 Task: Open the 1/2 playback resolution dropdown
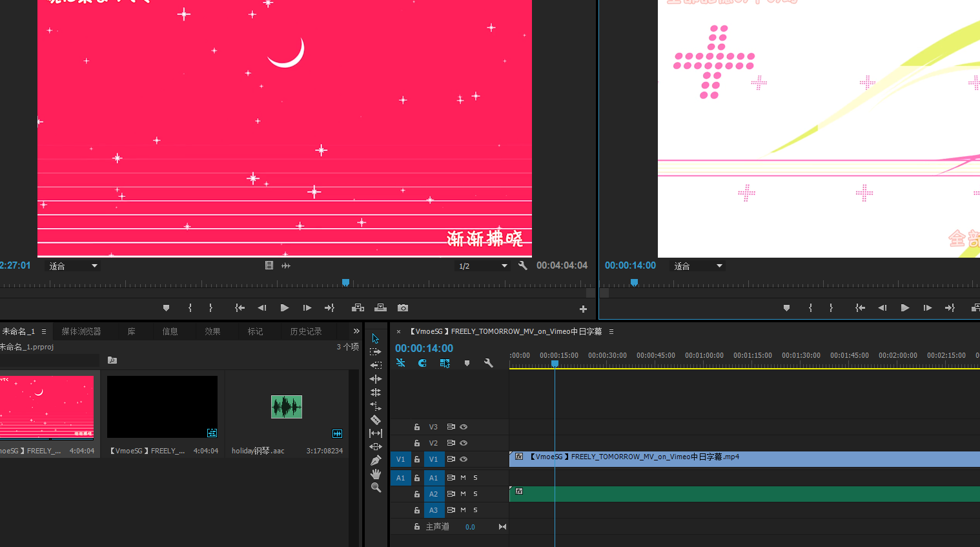point(482,266)
